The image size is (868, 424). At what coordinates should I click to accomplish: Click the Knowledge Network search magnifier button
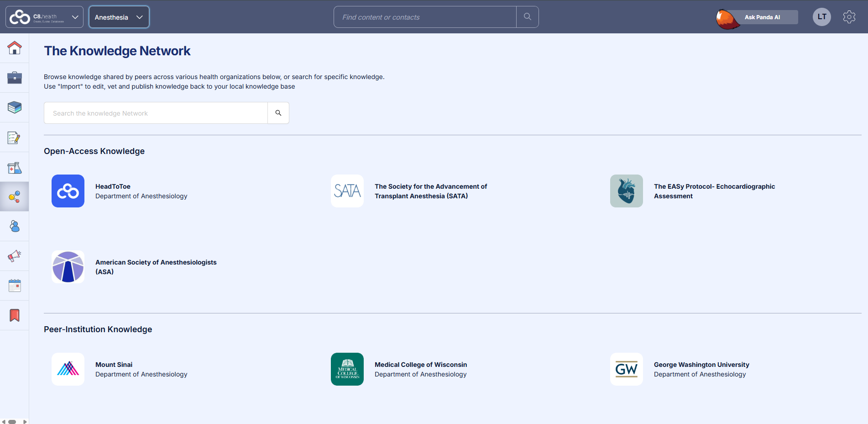tap(278, 113)
